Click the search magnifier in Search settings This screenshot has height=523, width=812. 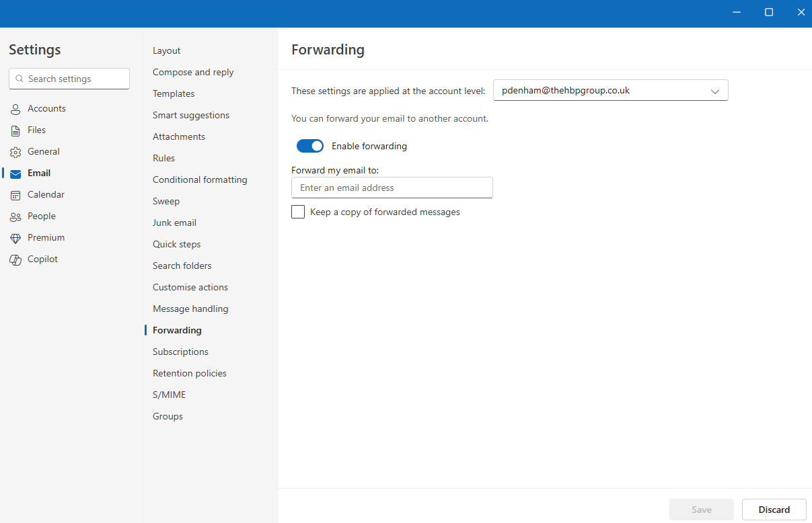click(19, 79)
